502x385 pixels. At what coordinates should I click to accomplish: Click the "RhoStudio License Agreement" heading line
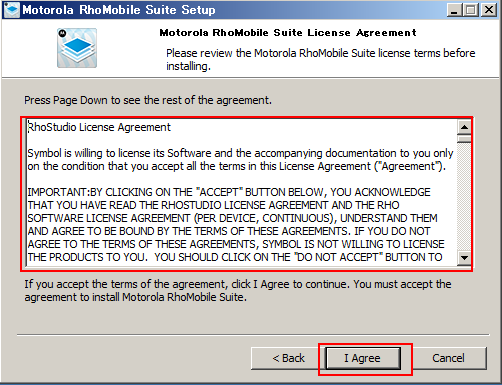99,127
